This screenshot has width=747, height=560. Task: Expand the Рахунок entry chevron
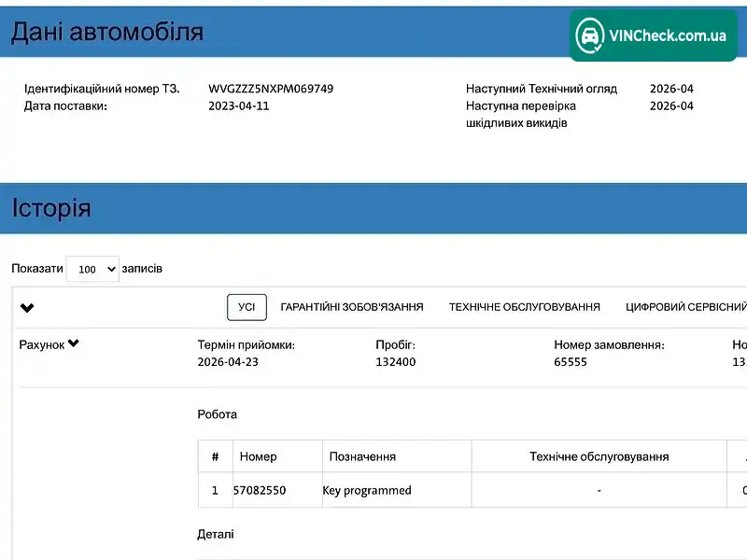(74, 343)
